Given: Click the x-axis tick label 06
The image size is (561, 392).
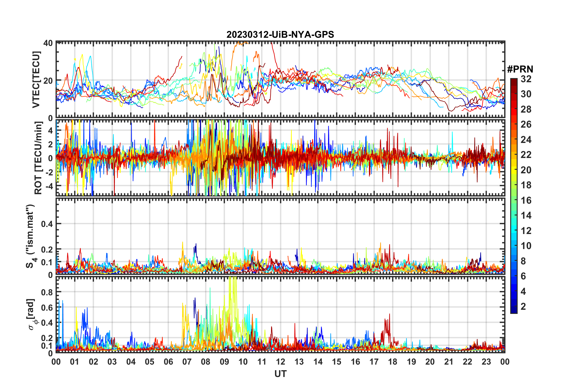Looking at the screenshot, I should tap(168, 362).
